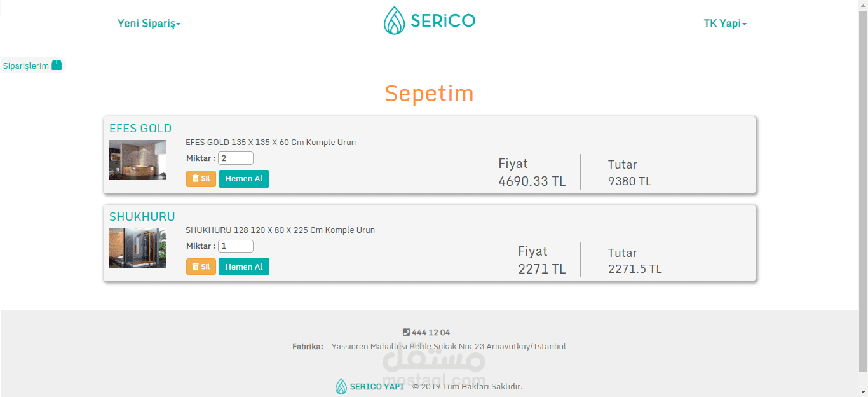Delete EFES GOLD item with Sil button
Screen dimensions: 868x397
click(x=201, y=179)
